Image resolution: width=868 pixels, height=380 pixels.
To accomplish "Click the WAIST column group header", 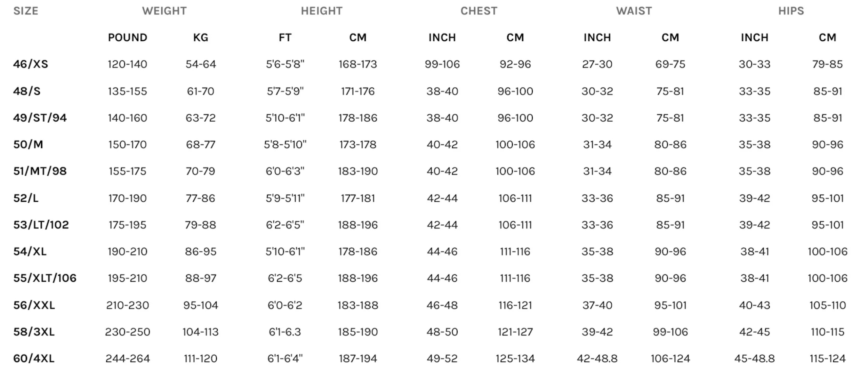I will 634,11.
